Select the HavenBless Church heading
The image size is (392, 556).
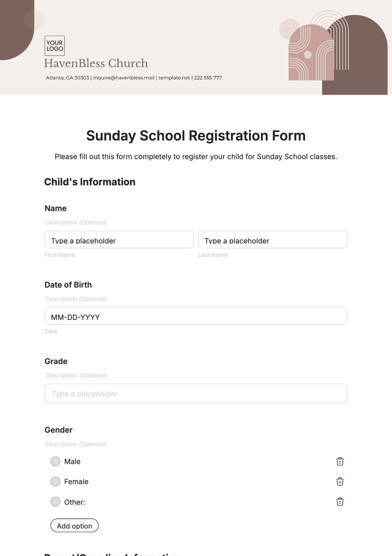coord(96,63)
